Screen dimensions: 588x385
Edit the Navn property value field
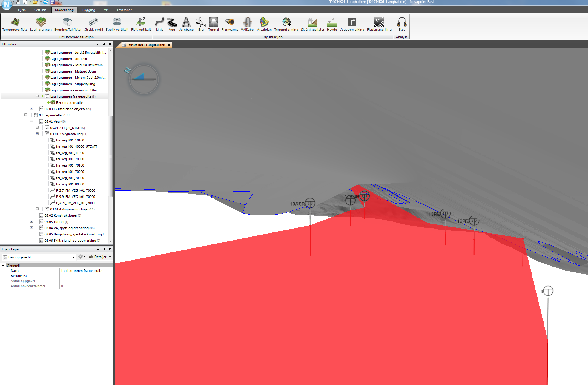[86, 271]
